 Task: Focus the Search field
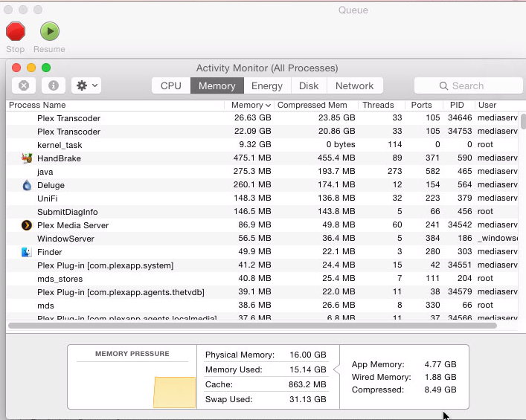click(468, 85)
